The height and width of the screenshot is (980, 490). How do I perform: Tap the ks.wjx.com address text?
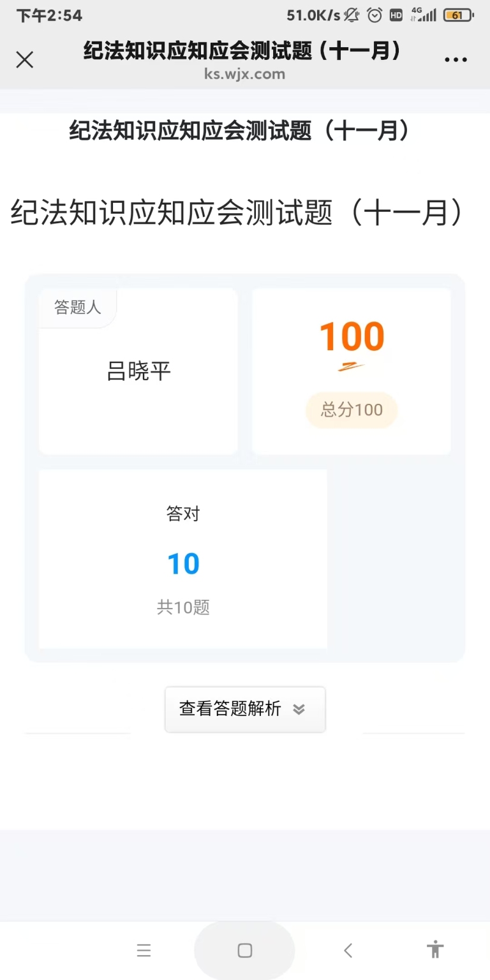[244, 74]
